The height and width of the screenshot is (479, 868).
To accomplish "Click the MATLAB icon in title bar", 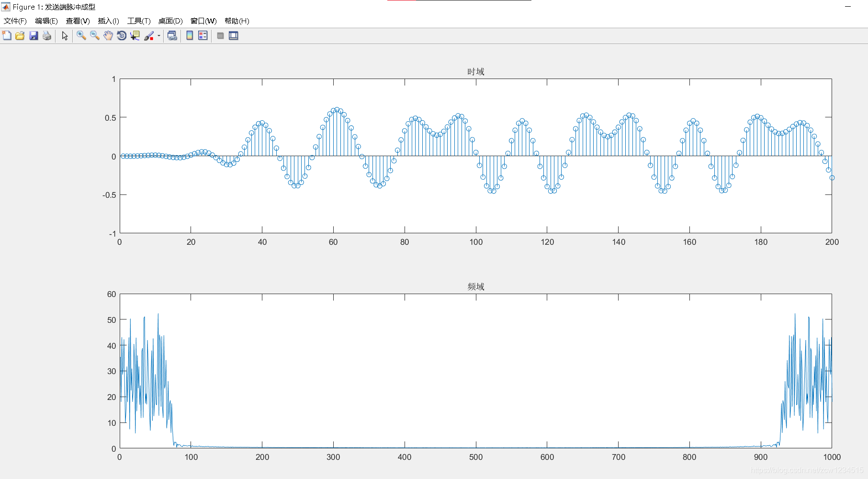I will tap(6, 7).
